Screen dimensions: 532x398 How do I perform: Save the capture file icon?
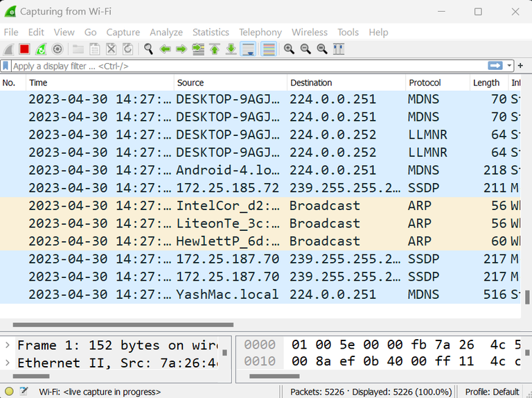(x=95, y=49)
